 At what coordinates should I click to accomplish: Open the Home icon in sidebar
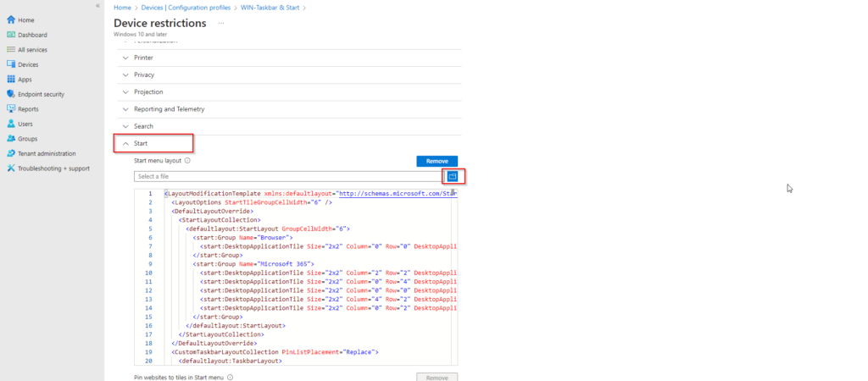pos(11,20)
